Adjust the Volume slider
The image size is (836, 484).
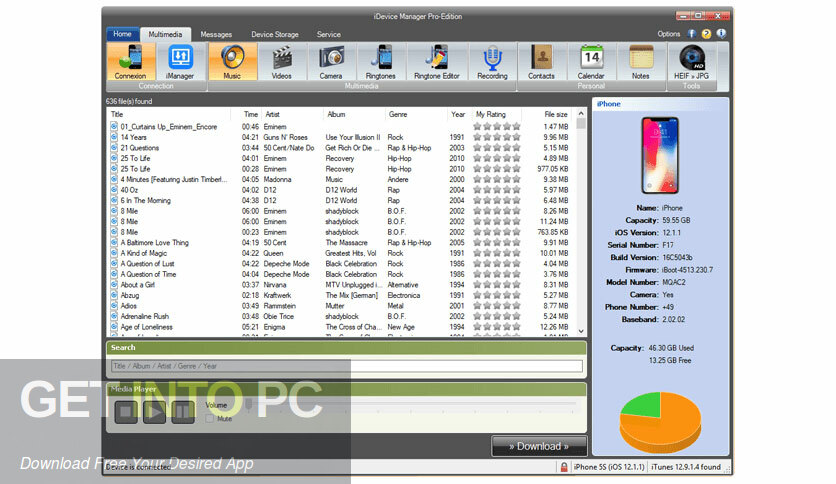pos(249,404)
